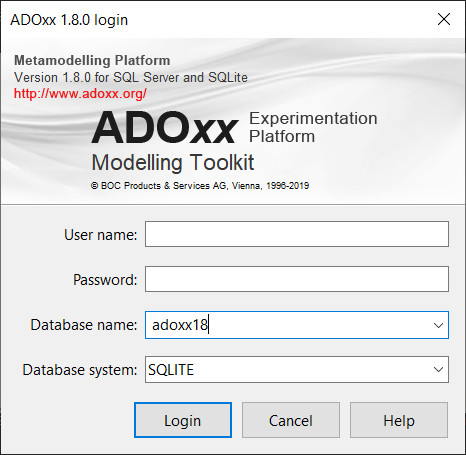The height and width of the screenshot is (455, 466).
Task: Click the User name input field
Action: click(x=297, y=234)
